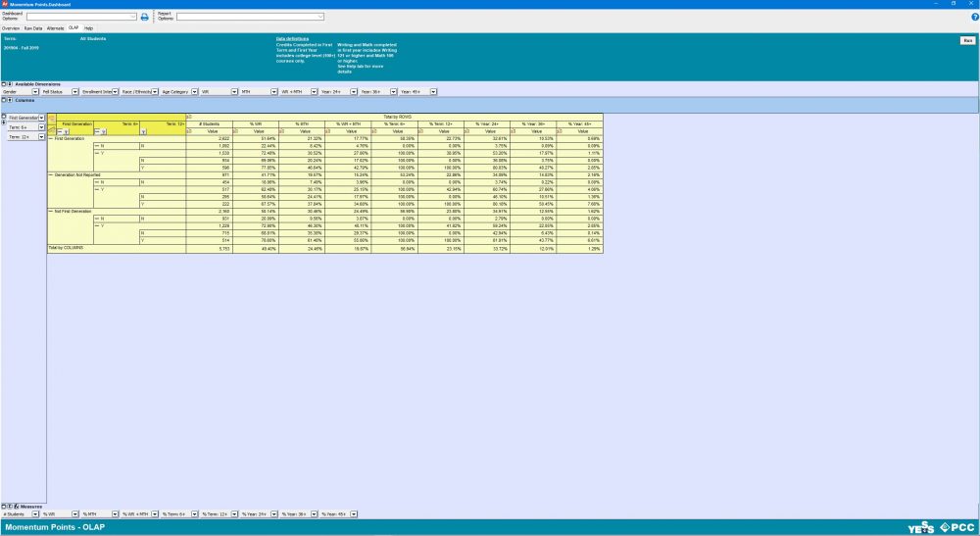Open the Year: 45+ dimension dropdown
Viewport: 980px width, 536px height.
point(433,92)
